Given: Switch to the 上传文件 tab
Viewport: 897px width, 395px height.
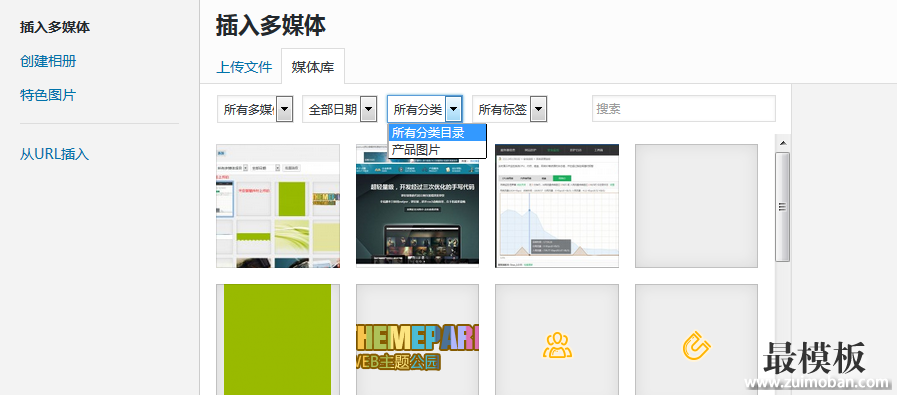Looking at the screenshot, I should click(x=244, y=67).
